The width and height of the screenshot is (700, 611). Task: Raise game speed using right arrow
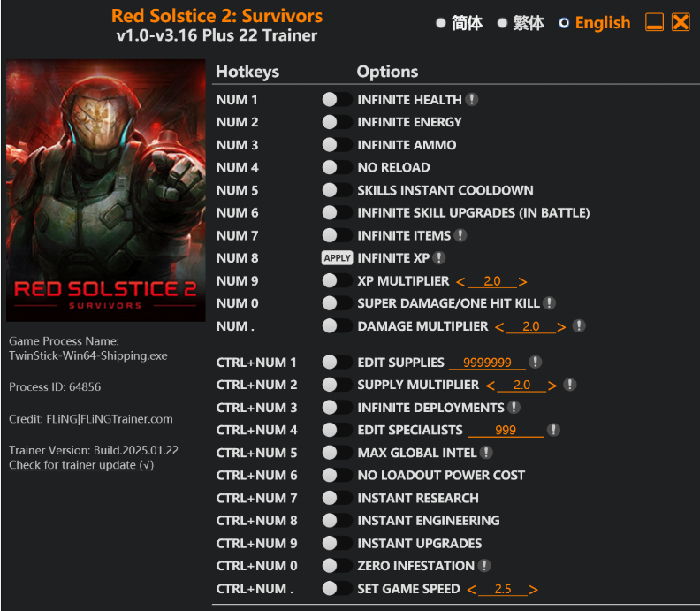(534, 589)
